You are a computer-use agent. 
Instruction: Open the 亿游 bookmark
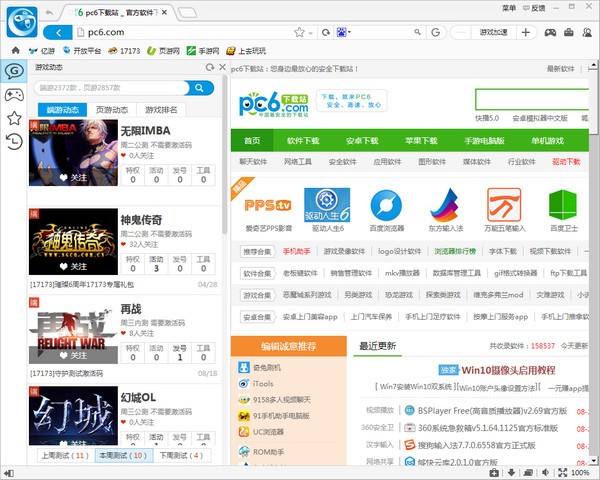tap(42, 51)
